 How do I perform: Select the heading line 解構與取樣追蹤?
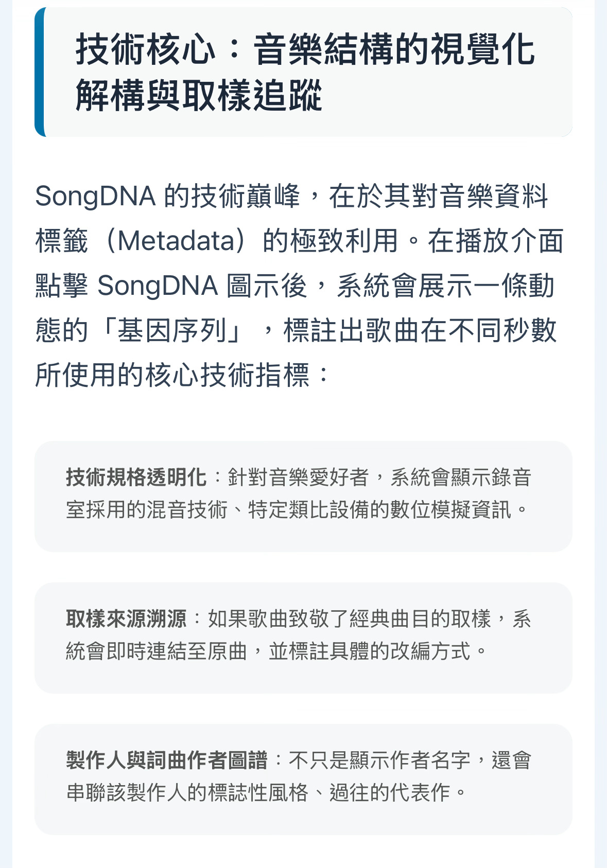(x=199, y=96)
